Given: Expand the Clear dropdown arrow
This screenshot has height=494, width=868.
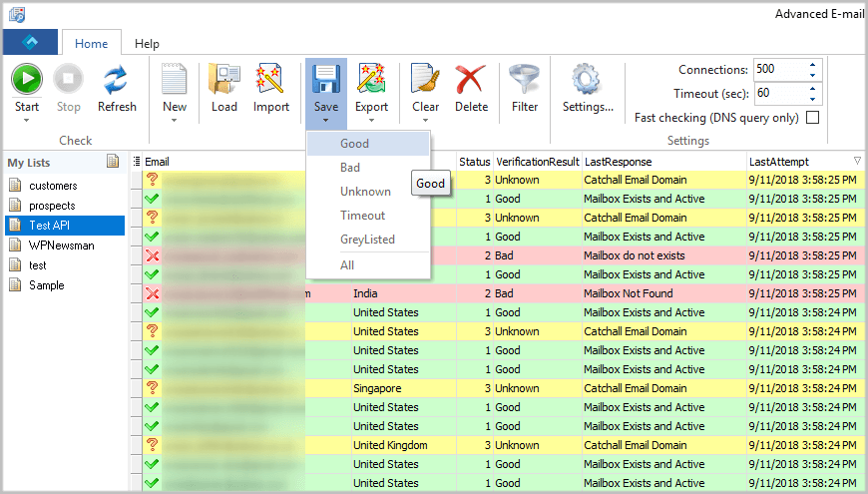Looking at the screenshot, I should (x=425, y=120).
